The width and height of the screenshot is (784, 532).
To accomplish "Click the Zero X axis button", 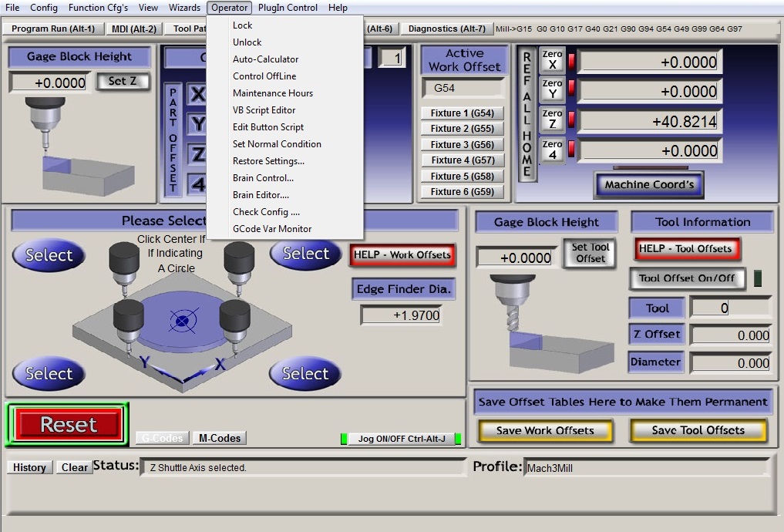I will 552,60.
